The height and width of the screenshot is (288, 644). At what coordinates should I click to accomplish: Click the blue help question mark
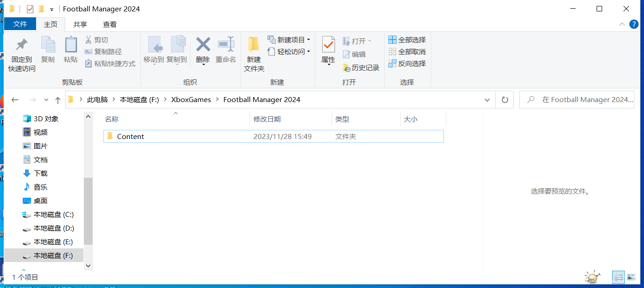(x=634, y=24)
